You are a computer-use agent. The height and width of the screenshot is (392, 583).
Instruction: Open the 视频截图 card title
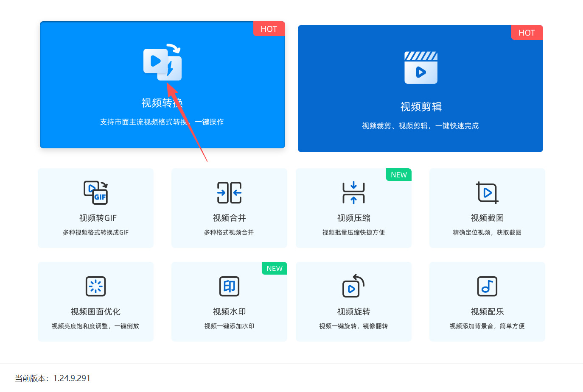pyautogui.click(x=487, y=218)
